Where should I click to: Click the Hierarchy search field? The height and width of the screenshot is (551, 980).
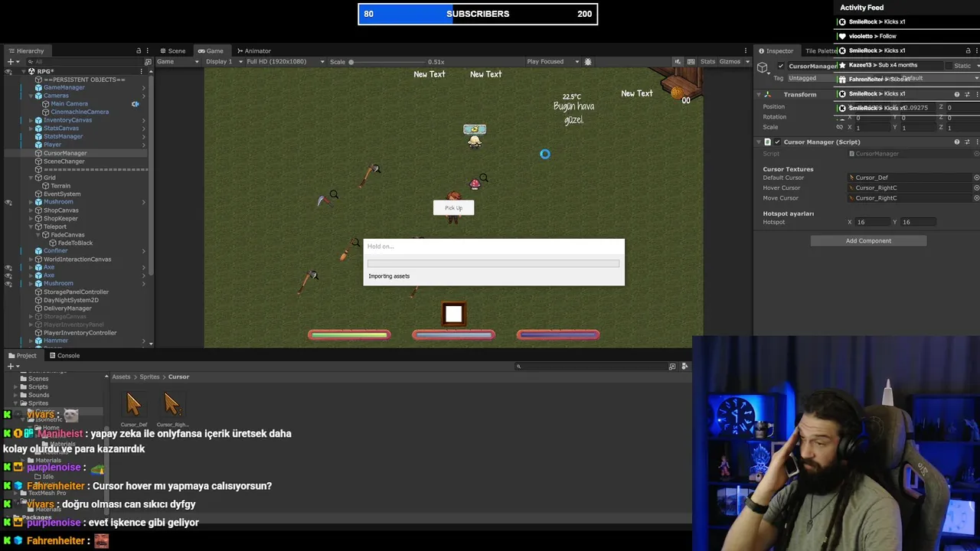tap(84, 61)
